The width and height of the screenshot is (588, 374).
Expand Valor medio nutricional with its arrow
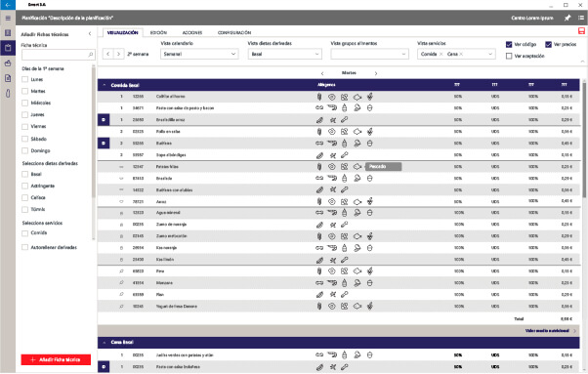pyautogui.click(x=575, y=331)
